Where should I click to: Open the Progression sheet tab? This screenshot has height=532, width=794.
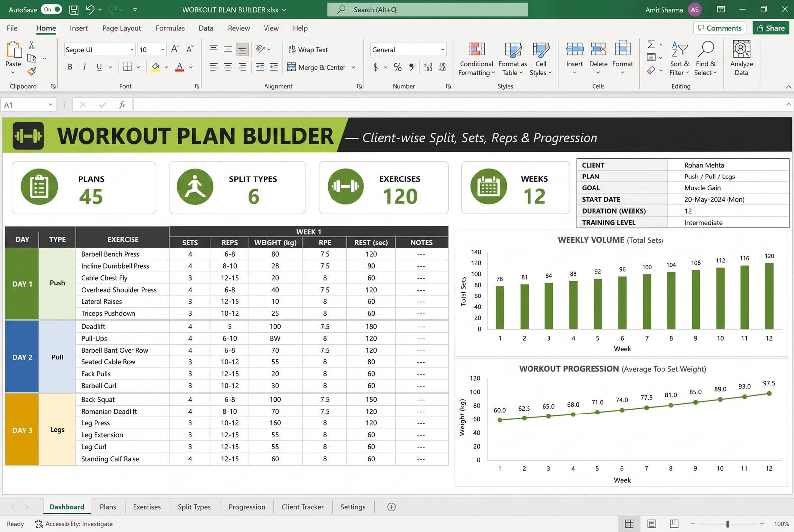click(247, 507)
